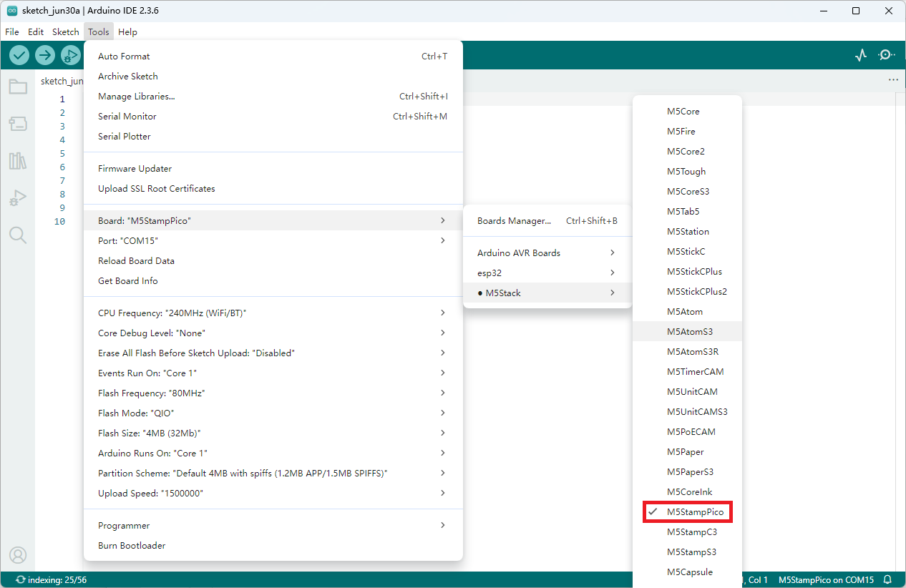Click the Arduino IDE title bar logo
This screenshot has height=588, width=906.
[x=12, y=11]
